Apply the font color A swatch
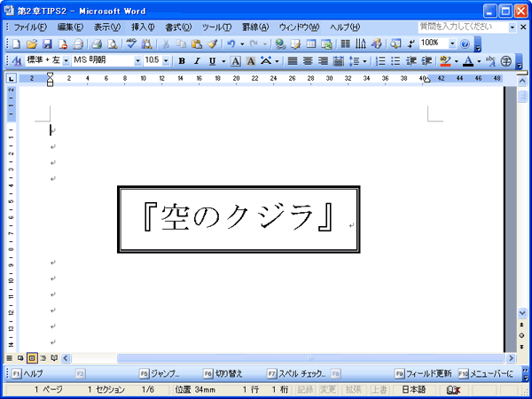 468,61
